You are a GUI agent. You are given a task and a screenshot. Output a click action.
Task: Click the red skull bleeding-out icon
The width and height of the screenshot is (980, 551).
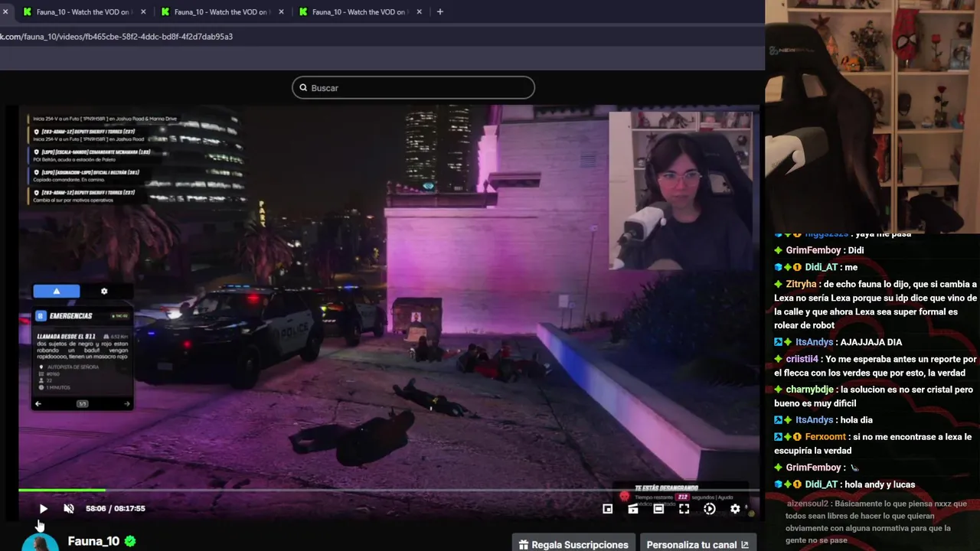pos(624,497)
